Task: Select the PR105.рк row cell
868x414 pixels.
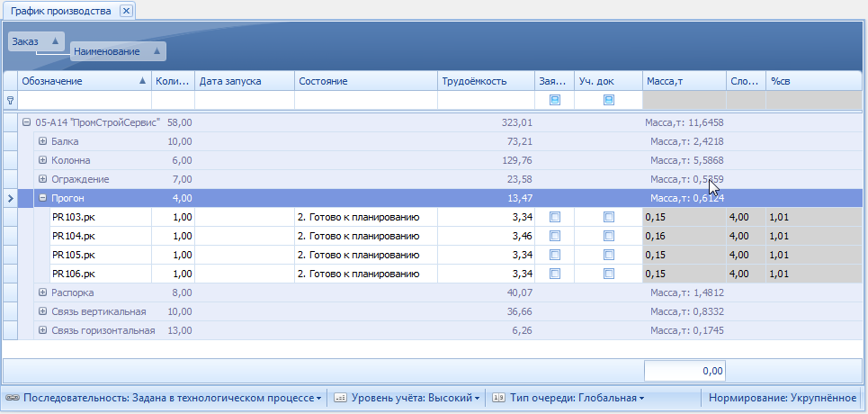Action: point(101,255)
